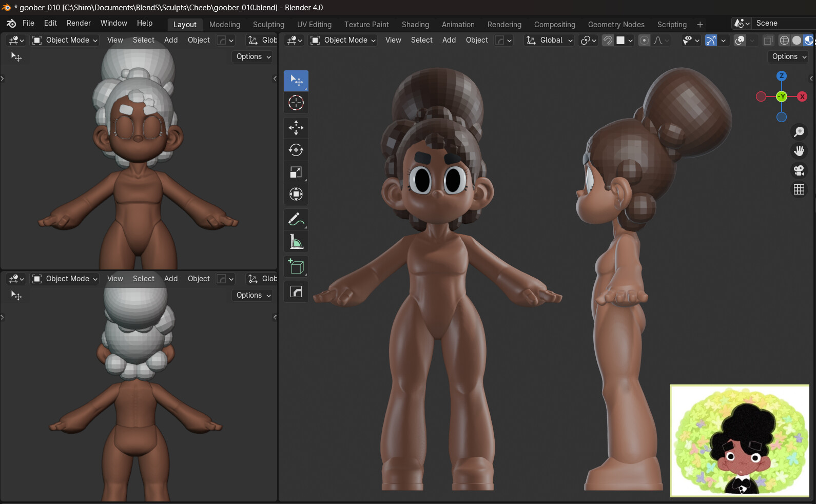Image resolution: width=816 pixels, height=504 pixels.
Task: Toggle the camera view icon
Action: tap(799, 170)
